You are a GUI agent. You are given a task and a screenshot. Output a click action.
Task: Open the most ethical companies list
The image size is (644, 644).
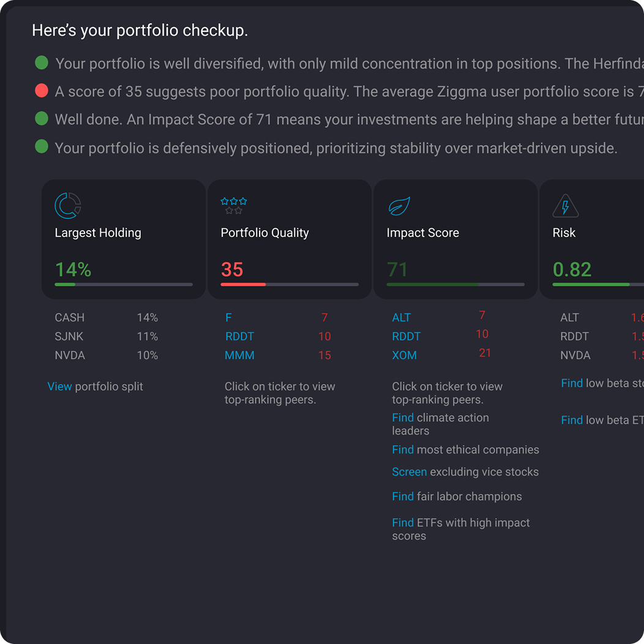tap(403, 449)
